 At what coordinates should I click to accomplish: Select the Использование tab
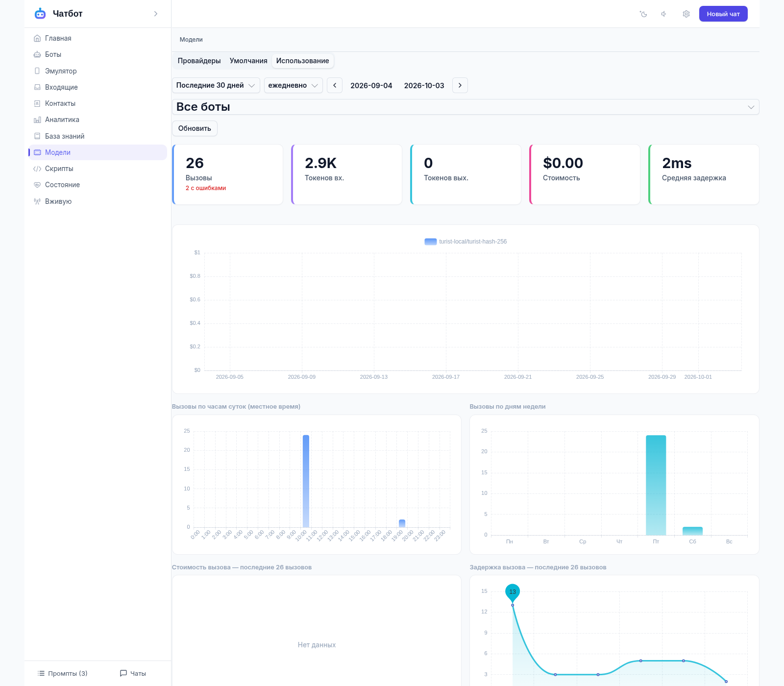tap(303, 61)
